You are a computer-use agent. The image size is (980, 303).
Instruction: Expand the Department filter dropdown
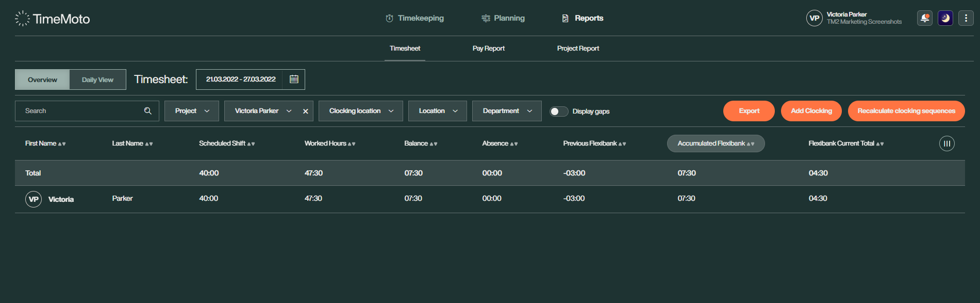[507, 111]
